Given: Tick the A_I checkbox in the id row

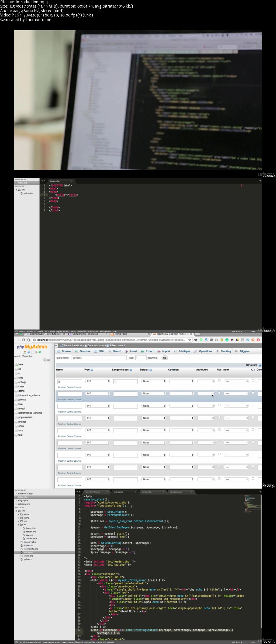Looking at the screenshot, I should [253, 380].
